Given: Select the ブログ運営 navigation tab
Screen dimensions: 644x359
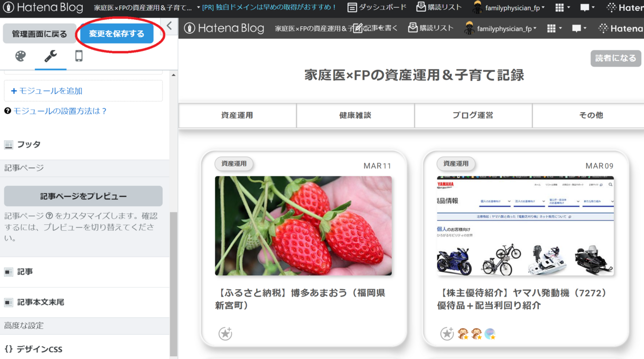Looking at the screenshot, I should [x=473, y=115].
